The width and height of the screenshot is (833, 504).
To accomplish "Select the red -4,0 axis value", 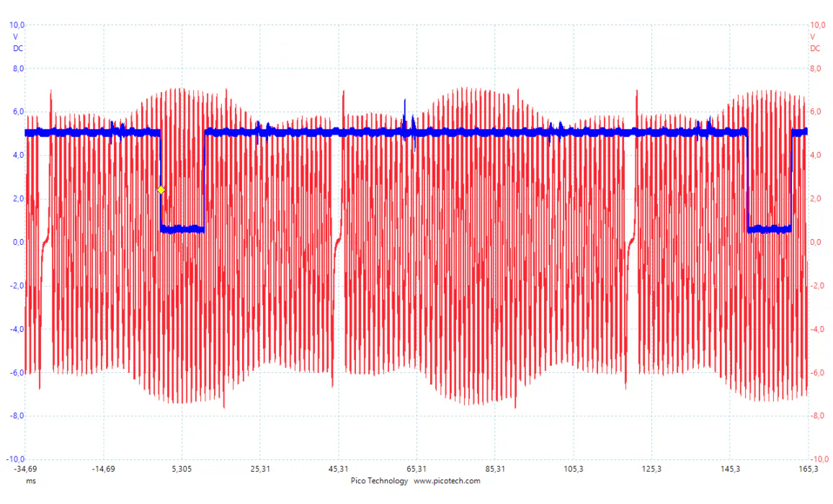I will (816, 330).
